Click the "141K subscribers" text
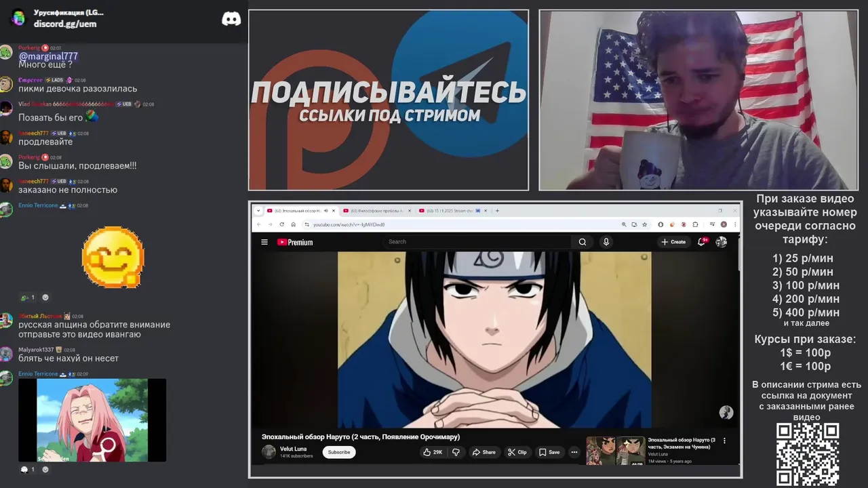868x488 pixels. point(296,456)
